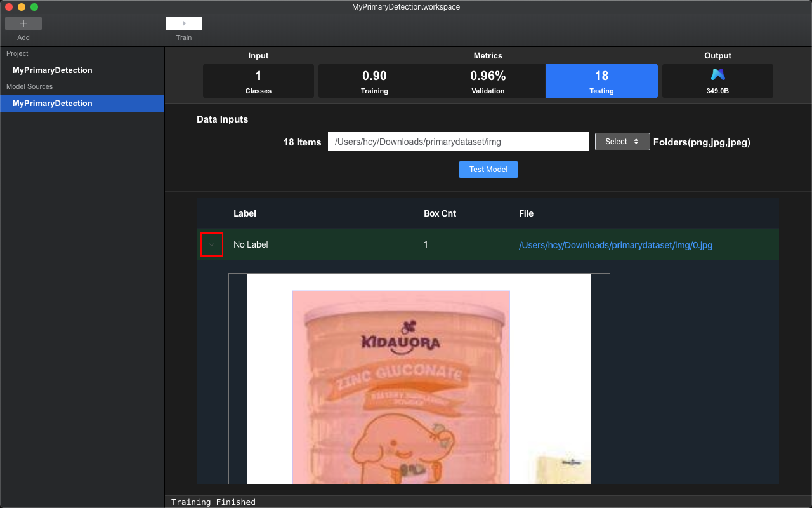
Task: Switch to the Validation metrics tab
Action: point(488,81)
